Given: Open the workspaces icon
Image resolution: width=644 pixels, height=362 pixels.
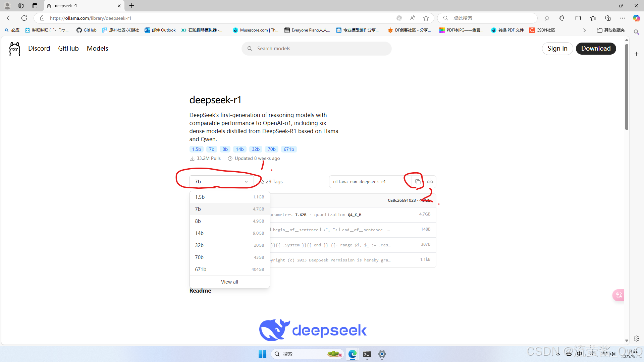Looking at the screenshot, I should pyautogui.click(x=21, y=6).
